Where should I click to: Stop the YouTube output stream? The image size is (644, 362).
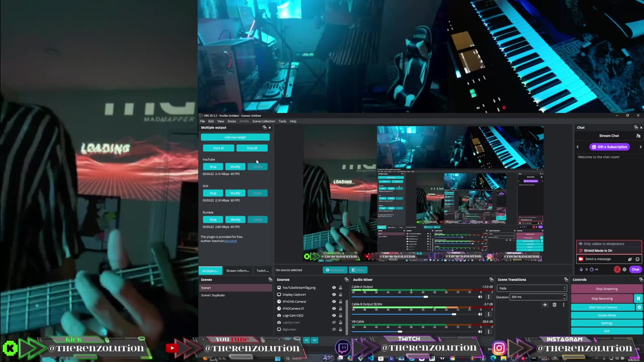[213, 166]
